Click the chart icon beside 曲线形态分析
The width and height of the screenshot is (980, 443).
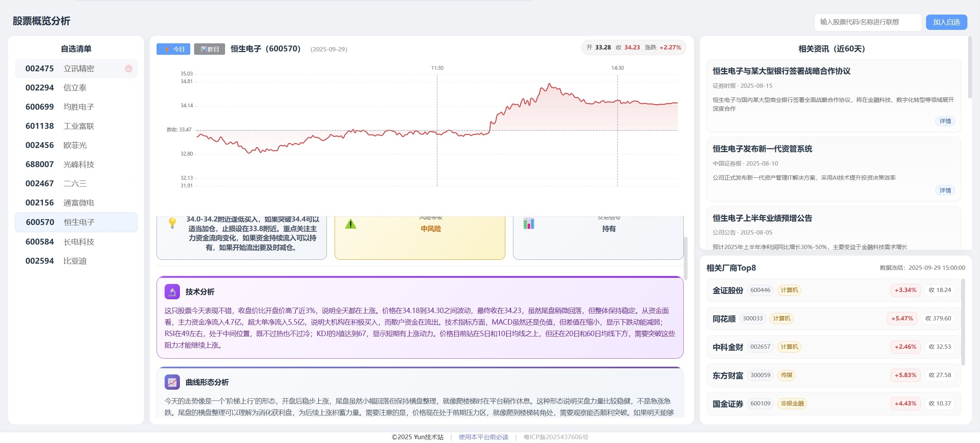coord(172,382)
